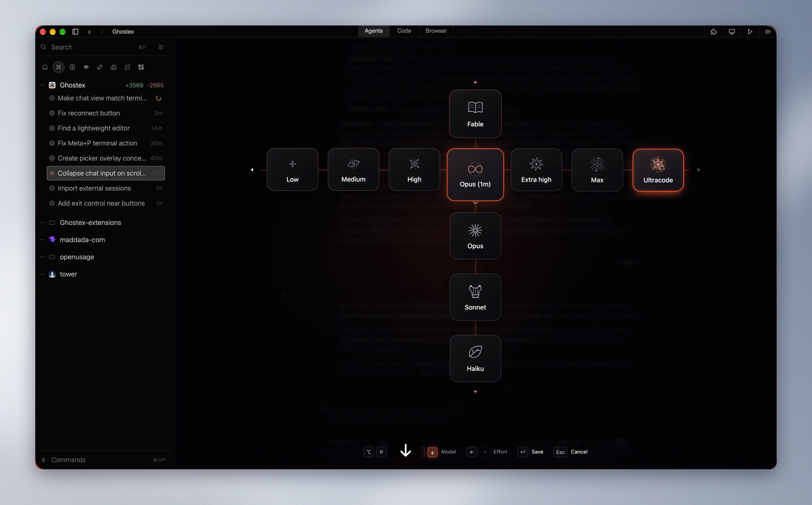
Task: Set effort to Extra high
Action: click(x=536, y=170)
